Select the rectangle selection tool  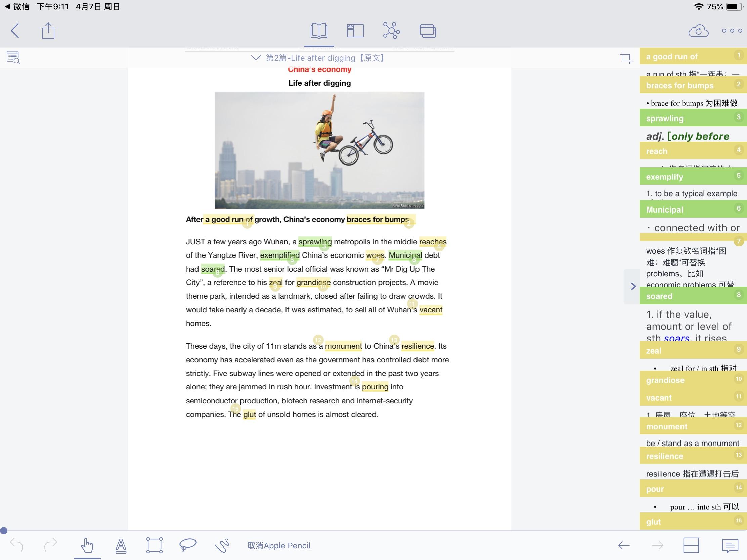[x=154, y=545]
